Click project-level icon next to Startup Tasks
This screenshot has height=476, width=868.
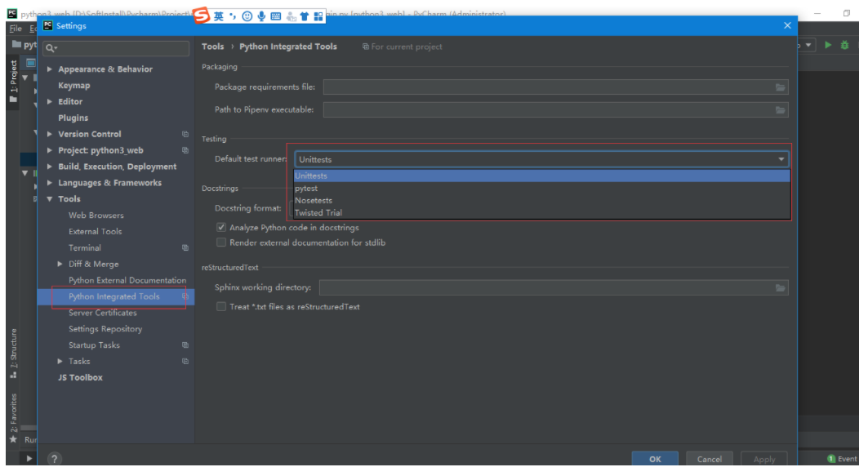(185, 345)
